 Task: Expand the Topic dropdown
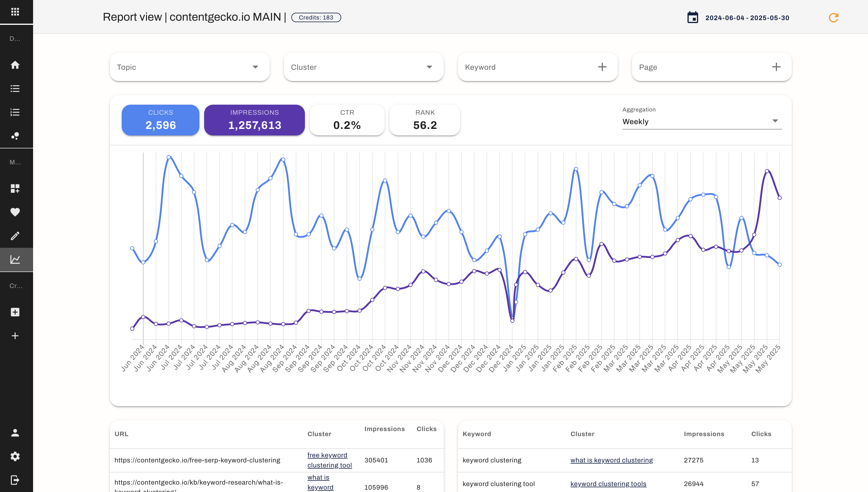click(x=189, y=67)
